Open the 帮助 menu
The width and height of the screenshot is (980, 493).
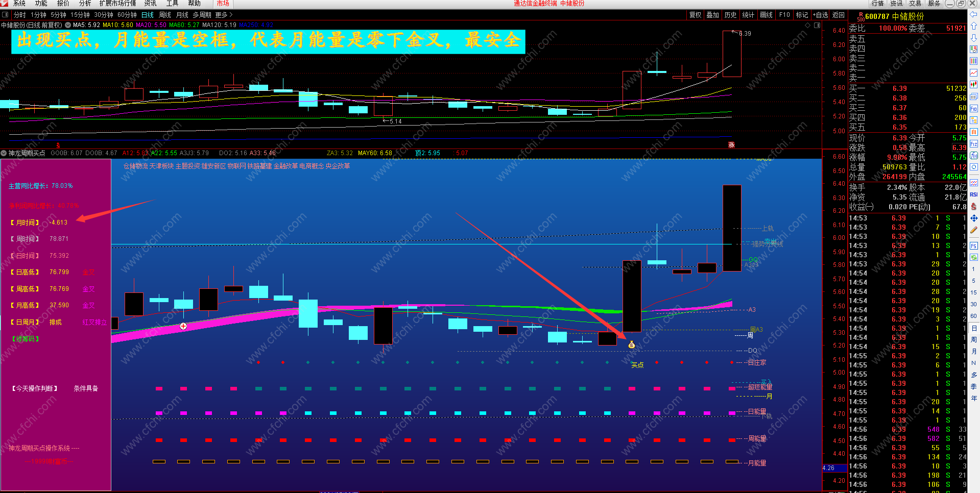(x=195, y=4)
